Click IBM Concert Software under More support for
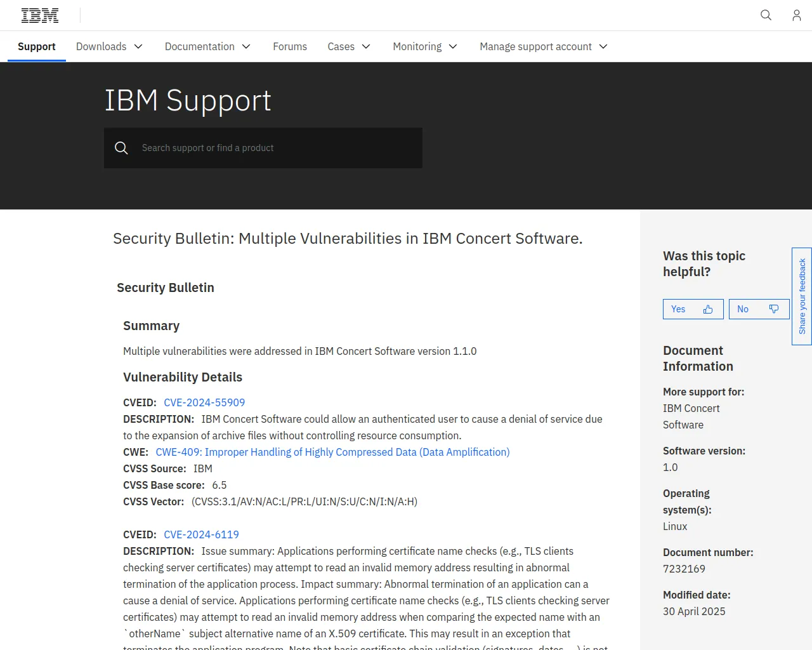The image size is (812, 650). tap(691, 416)
